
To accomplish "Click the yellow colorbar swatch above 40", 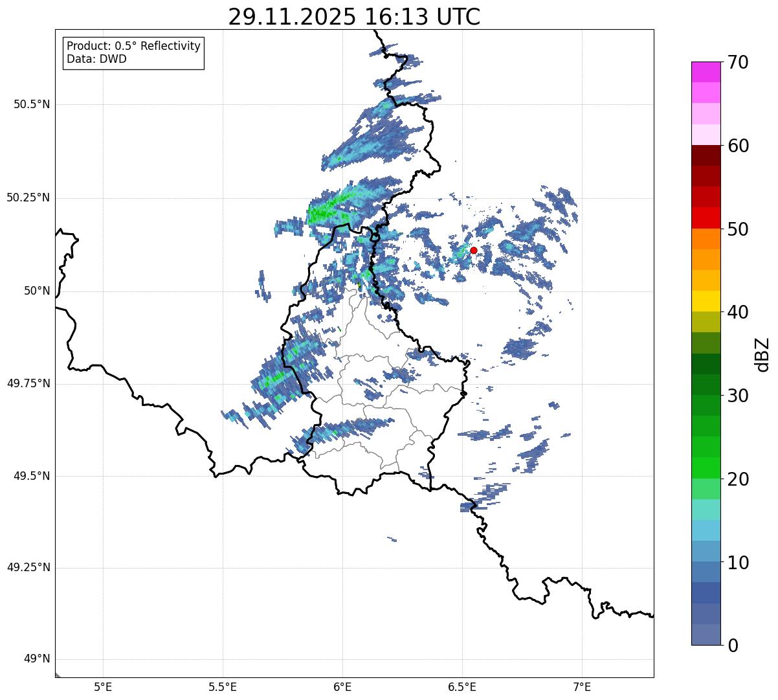I will point(706,301).
